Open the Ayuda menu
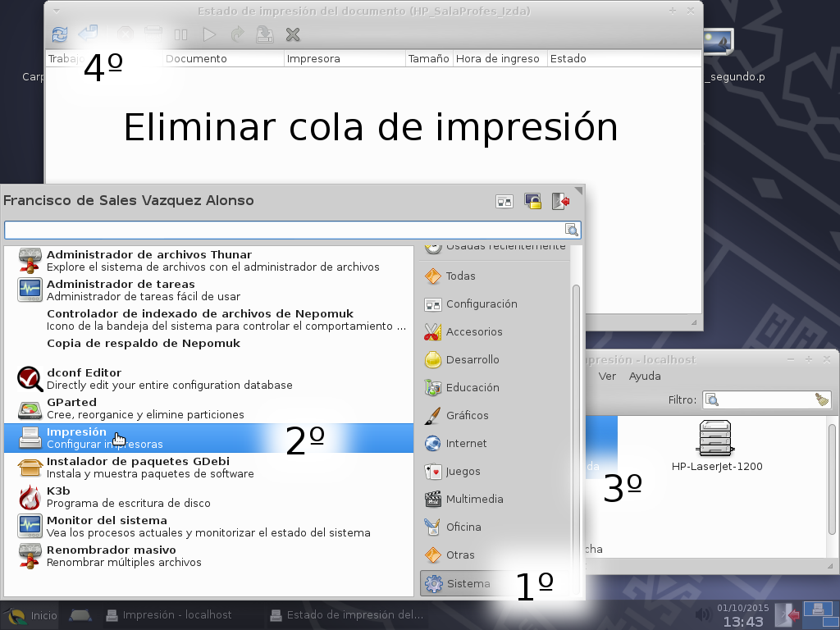This screenshot has width=840, height=630. (645, 376)
